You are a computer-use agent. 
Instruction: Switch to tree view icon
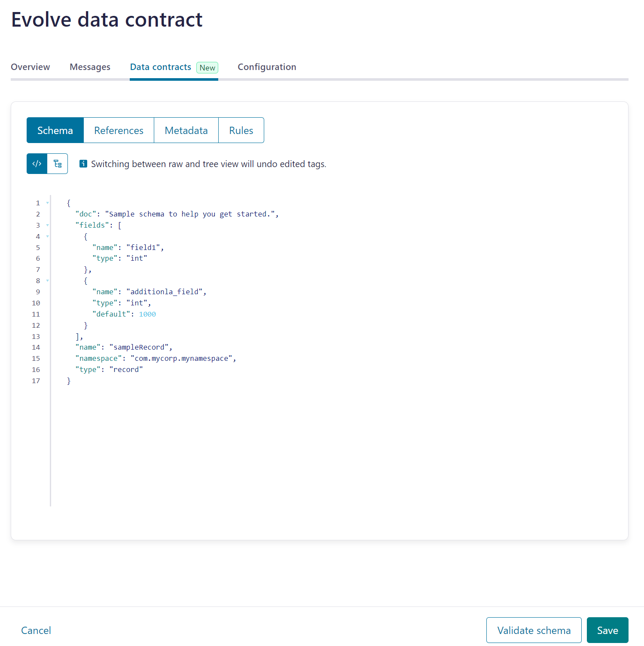58,164
